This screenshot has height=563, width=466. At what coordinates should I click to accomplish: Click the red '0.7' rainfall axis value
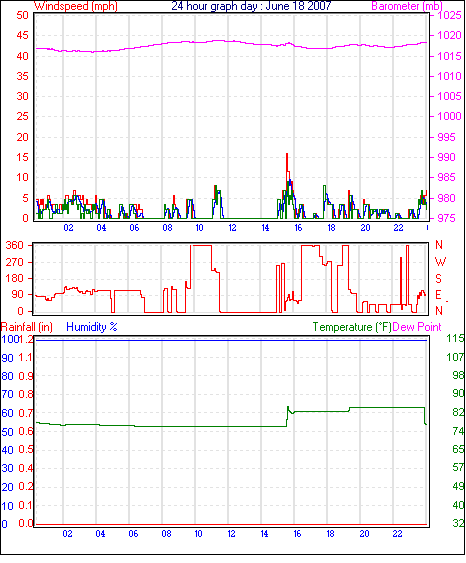(x=25, y=413)
